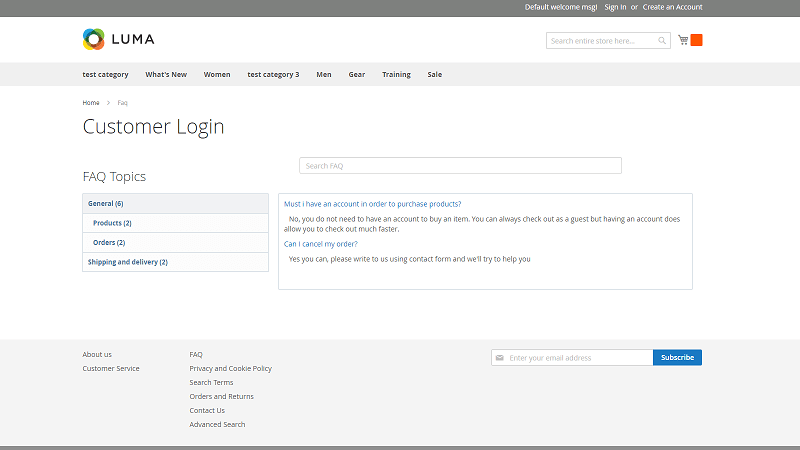
Task: Click the newsletter email address field
Action: coord(578,358)
